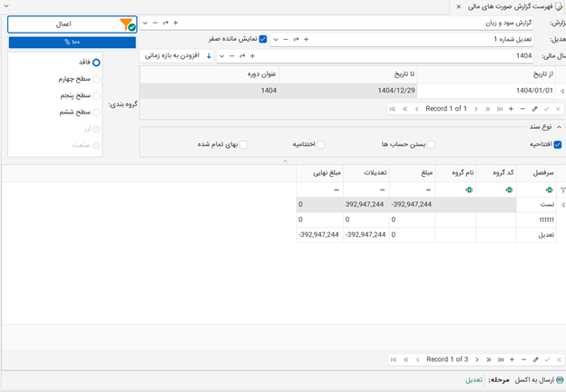Click plus icon beside fiscal year field
Viewport: 566px width, 392px height.
click(x=252, y=56)
